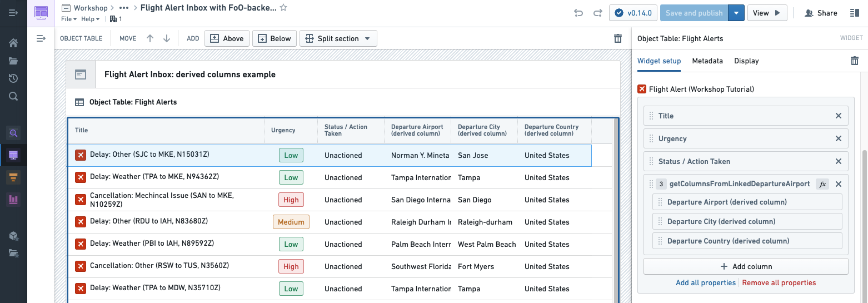The width and height of the screenshot is (868, 303).
Task: Redo the last change
Action: [597, 13]
